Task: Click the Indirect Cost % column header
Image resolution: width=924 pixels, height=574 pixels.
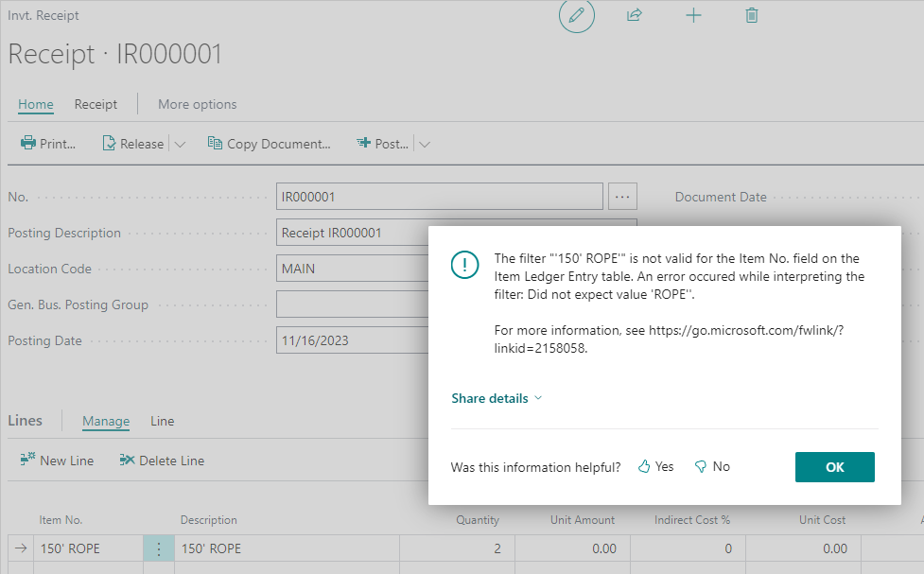Action: click(692, 520)
